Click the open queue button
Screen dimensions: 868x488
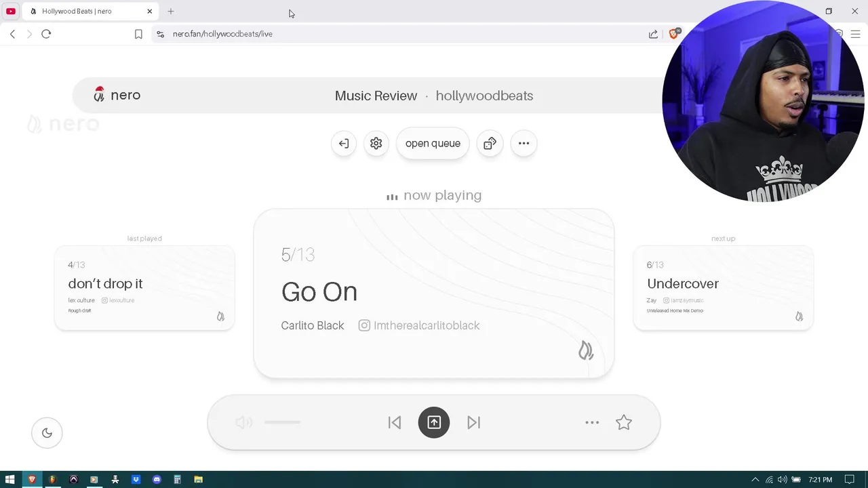tap(433, 144)
